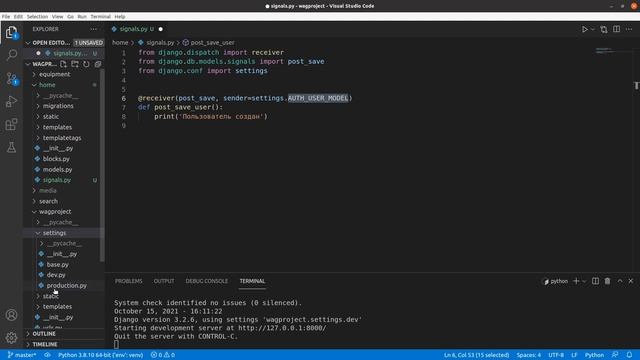Click the feedback icon in status bar

point(615,355)
